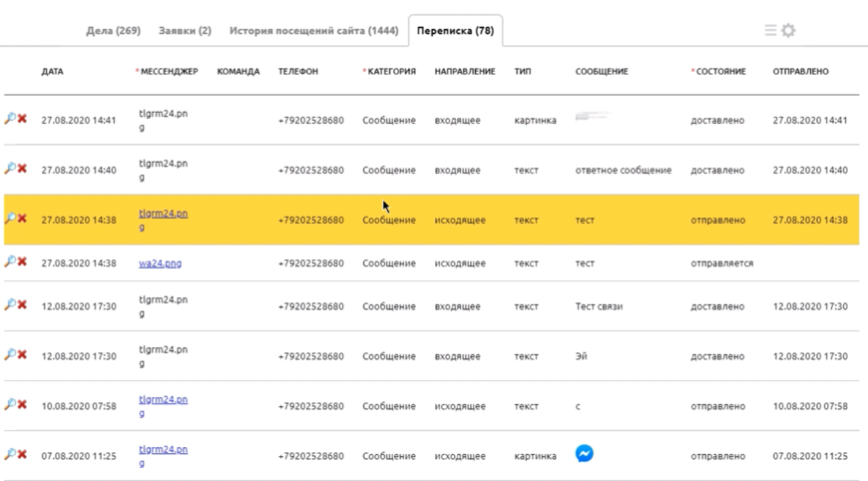Viewport: 868px width, 481px height.
Task: Click magnifier icon for 27.08.2020 14:41 row
Action: pos(10,119)
